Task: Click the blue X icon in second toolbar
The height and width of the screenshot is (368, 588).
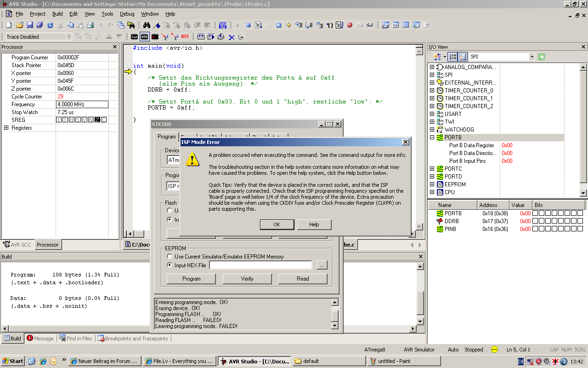Action: point(232,37)
